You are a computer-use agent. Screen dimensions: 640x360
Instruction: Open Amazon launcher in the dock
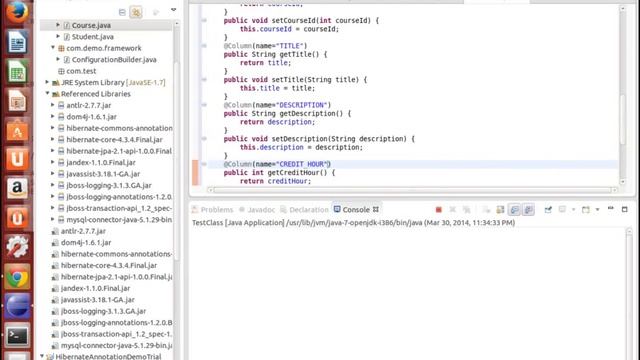point(17,188)
